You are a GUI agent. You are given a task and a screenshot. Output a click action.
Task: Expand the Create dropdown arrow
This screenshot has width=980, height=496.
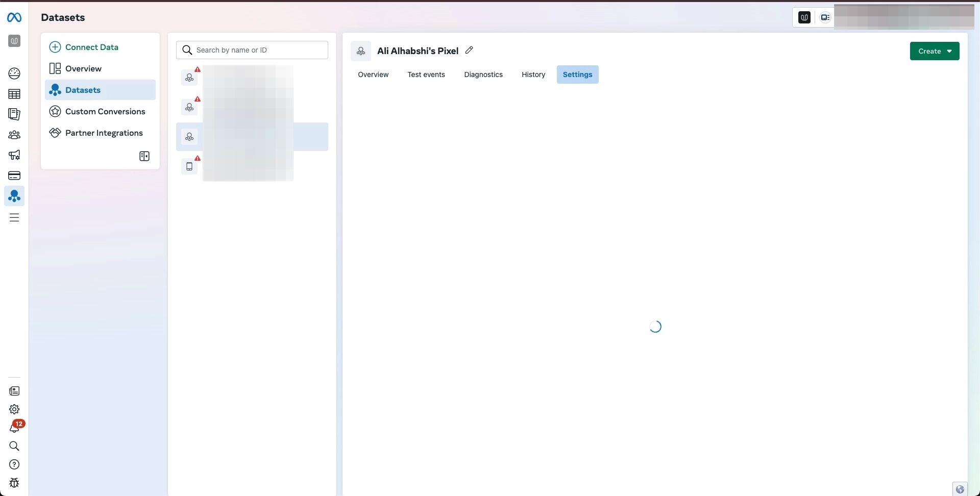click(949, 51)
